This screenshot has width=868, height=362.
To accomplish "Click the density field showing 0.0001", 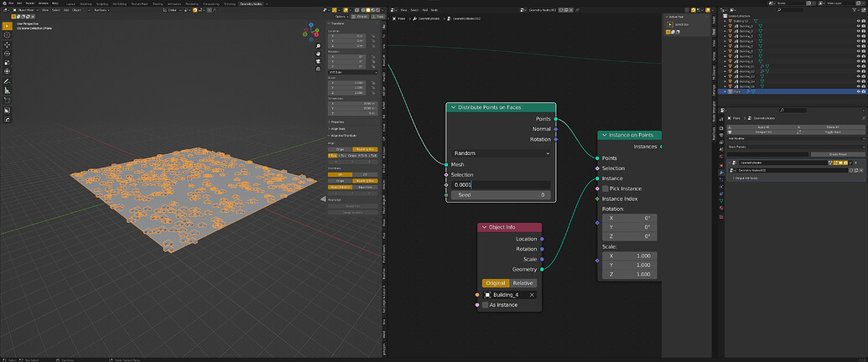I will point(501,185).
